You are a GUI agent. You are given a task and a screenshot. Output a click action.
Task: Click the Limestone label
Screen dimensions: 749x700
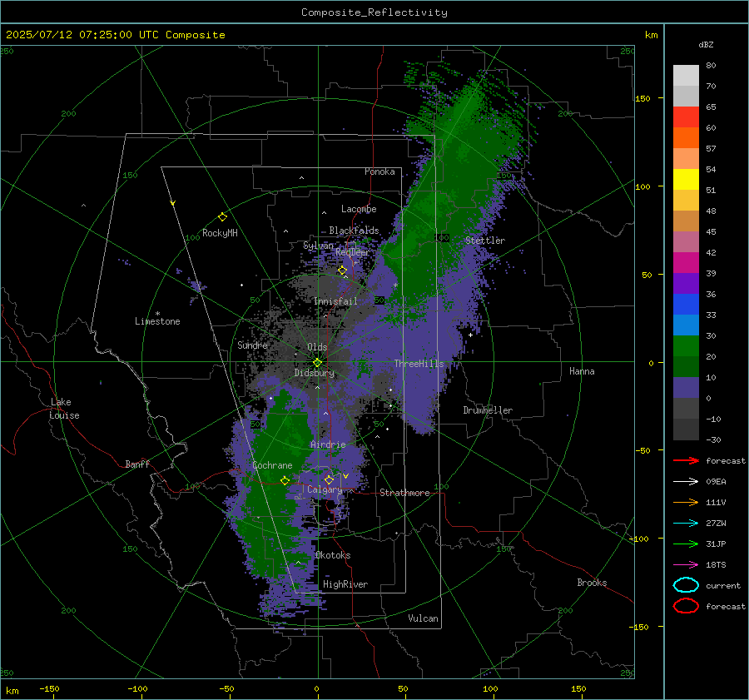(x=157, y=321)
